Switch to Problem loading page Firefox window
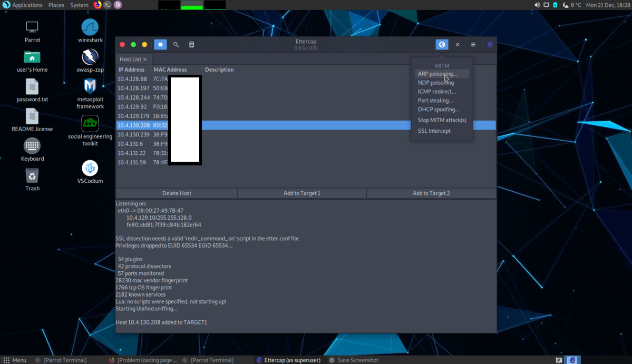 pyautogui.click(x=143, y=360)
